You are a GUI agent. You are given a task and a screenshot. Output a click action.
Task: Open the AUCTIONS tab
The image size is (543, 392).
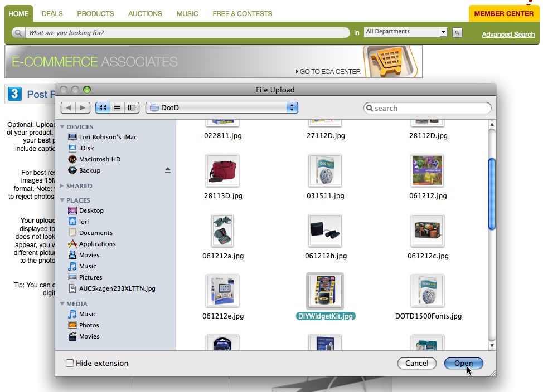(145, 13)
